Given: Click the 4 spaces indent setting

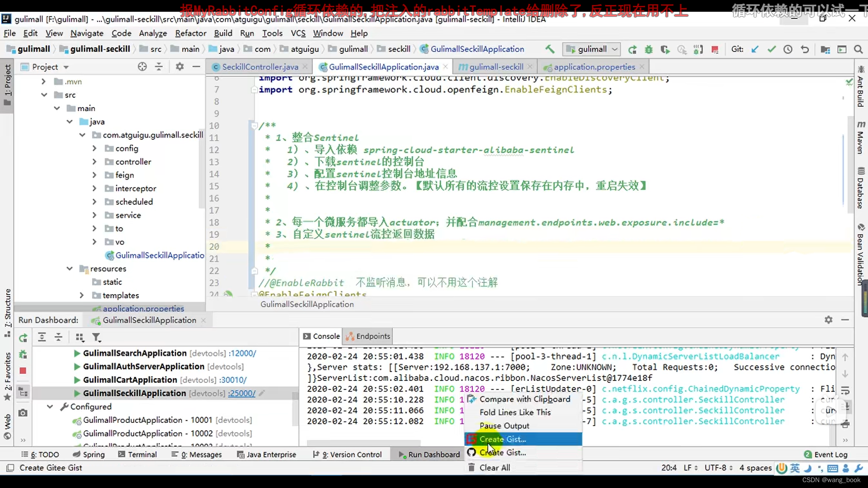Looking at the screenshot, I should click(755, 468).
